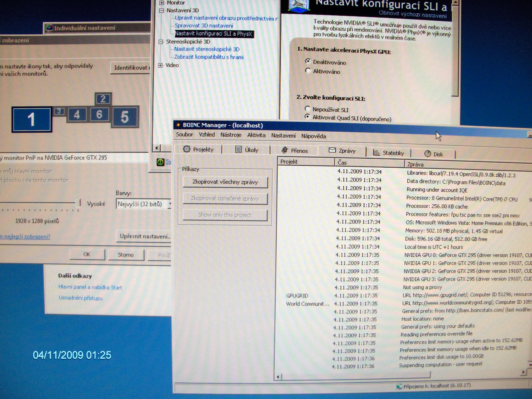The image size is (532, 399).
Task: Select PhysX Aktivováno radio button
Action: tap(308, 70)
